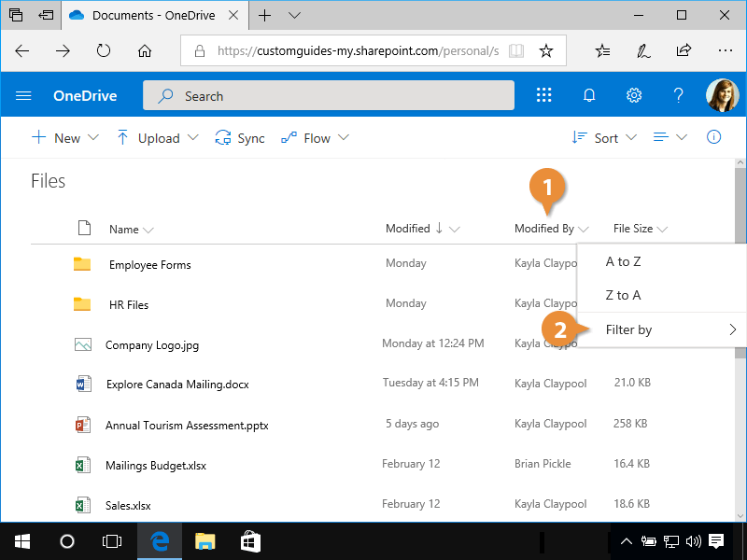The width and height of the screenshot is (747, 560).
Task: Share this page from Edge toolbar
Action: [684, 50]
